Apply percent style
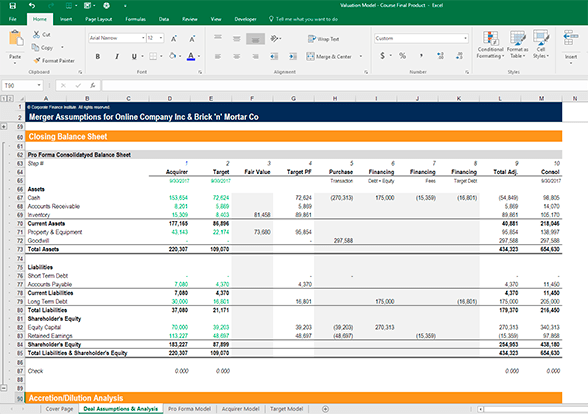Viewport: 588px width, 414px height. pyautogui.click(x=402, y=56)
